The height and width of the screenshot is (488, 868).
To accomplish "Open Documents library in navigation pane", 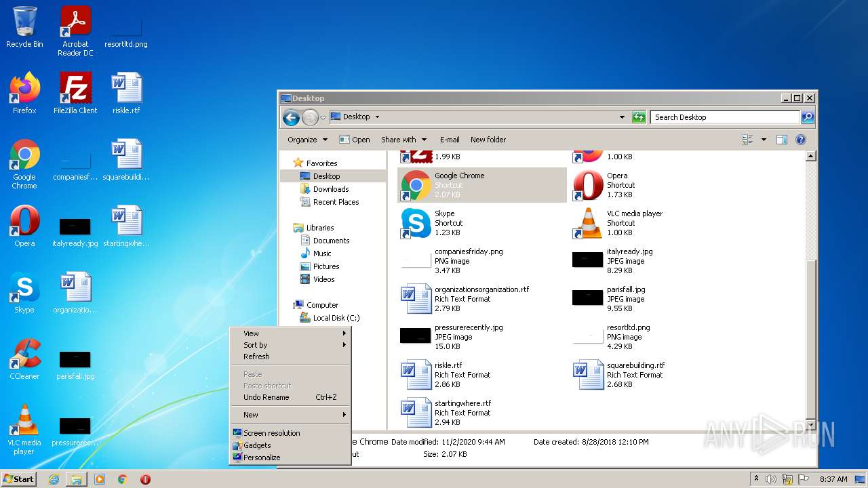I will pos(331,241).
